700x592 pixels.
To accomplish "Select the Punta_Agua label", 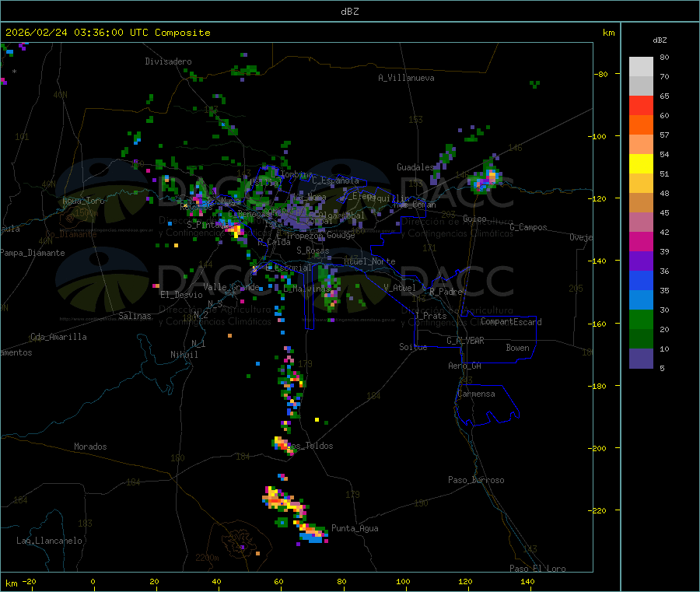I will [x=355, y=528].
